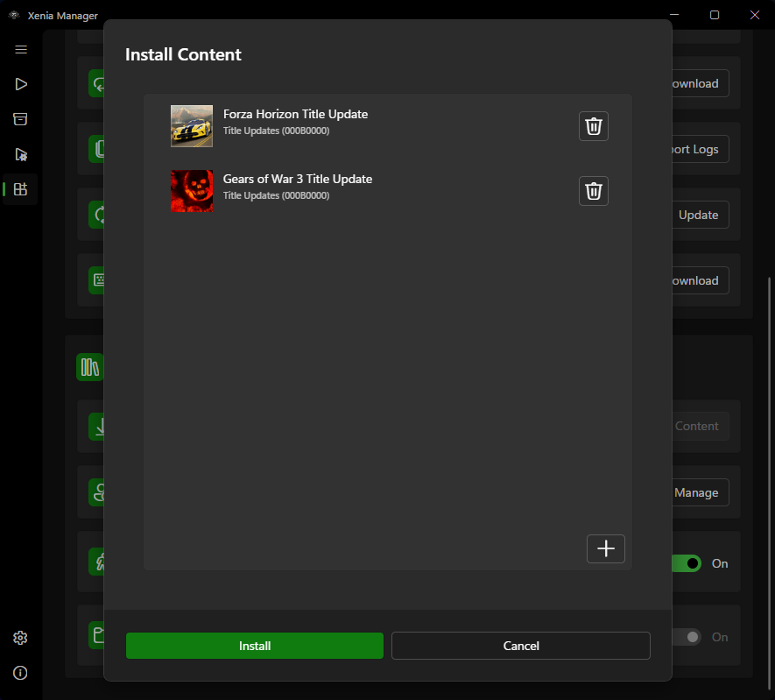Screen dimensions: 775x700
Task: Click the topmost Download button
Action: [x=696, y=83]
